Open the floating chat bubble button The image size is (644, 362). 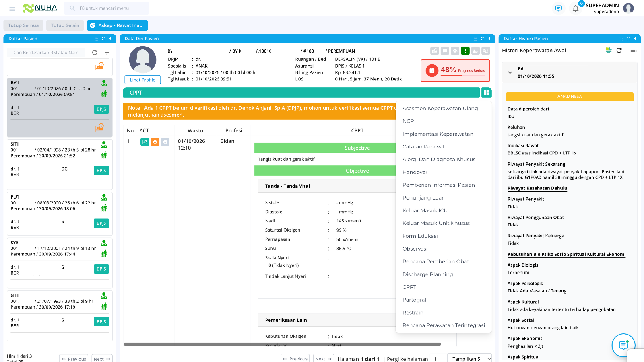[x=623, y=345]
